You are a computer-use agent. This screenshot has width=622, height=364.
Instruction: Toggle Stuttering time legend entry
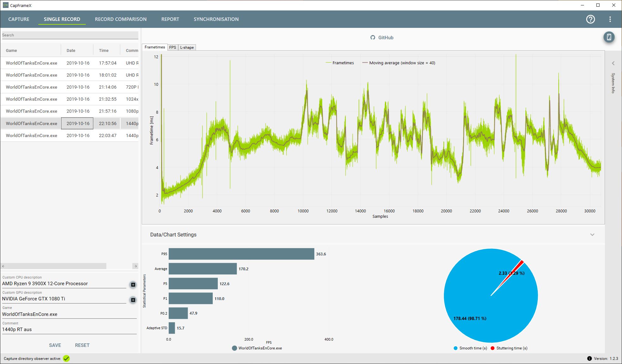[509, 348]
